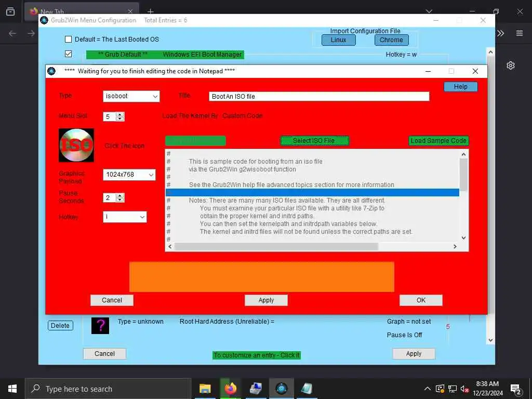Show hidden system tray icons
Viewport: 532px width, 399px height.
pyautogui.click(x=428, y=389)
